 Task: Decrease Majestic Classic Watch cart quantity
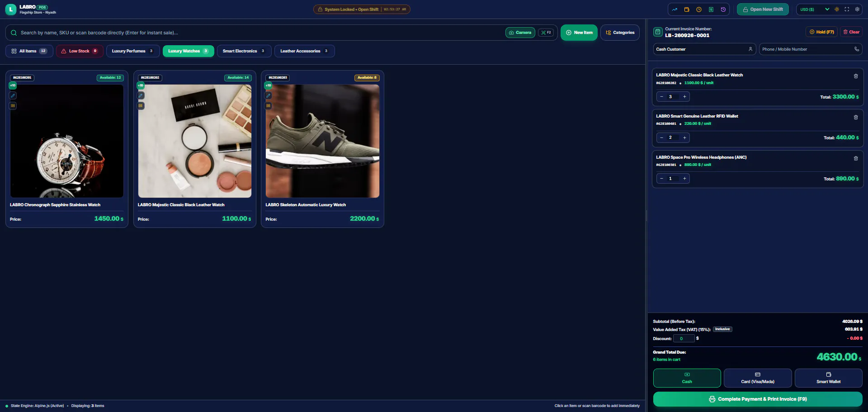point(662,97)
